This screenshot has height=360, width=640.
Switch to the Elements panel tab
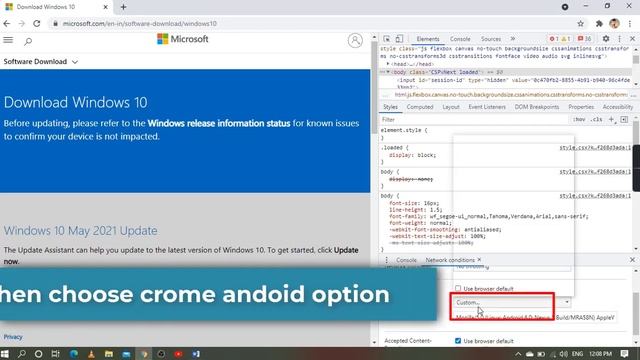(428, 39)
